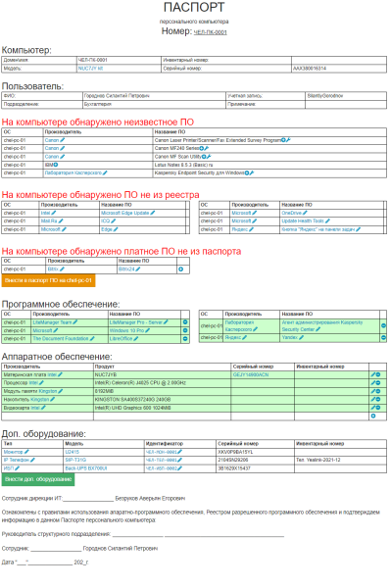
Task: Open the GEJY14900ACN serial number link
Action: [251, 374]
